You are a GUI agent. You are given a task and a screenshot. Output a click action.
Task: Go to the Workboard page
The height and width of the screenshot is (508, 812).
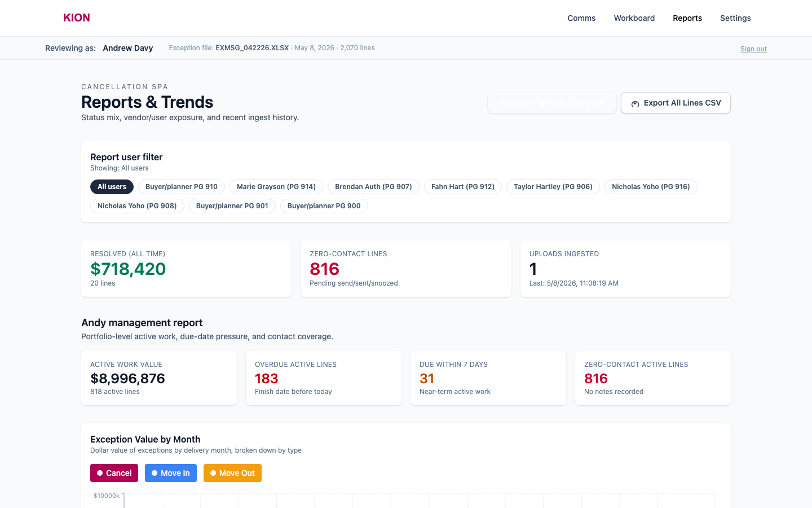(x=634, y=18)
